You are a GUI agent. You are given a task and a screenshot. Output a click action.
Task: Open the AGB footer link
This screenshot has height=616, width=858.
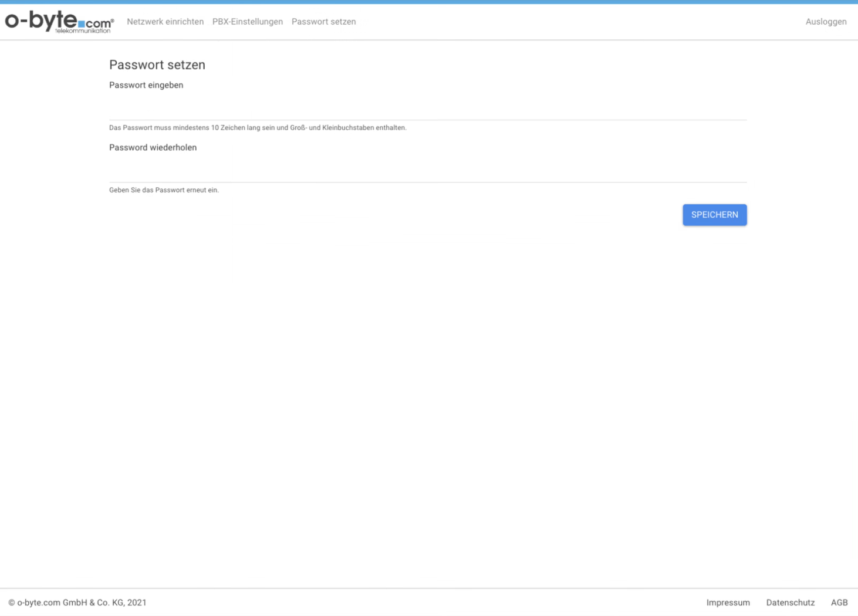[x=839, y=603]
